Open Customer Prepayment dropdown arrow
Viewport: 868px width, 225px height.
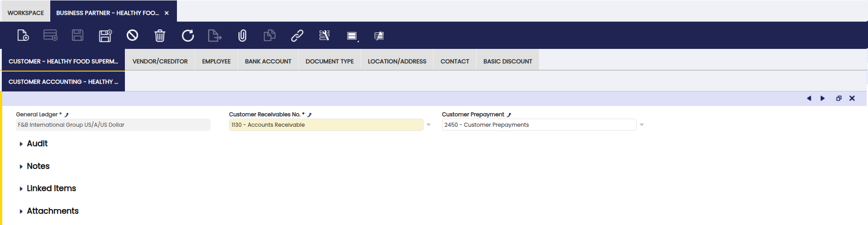point(641,125)
